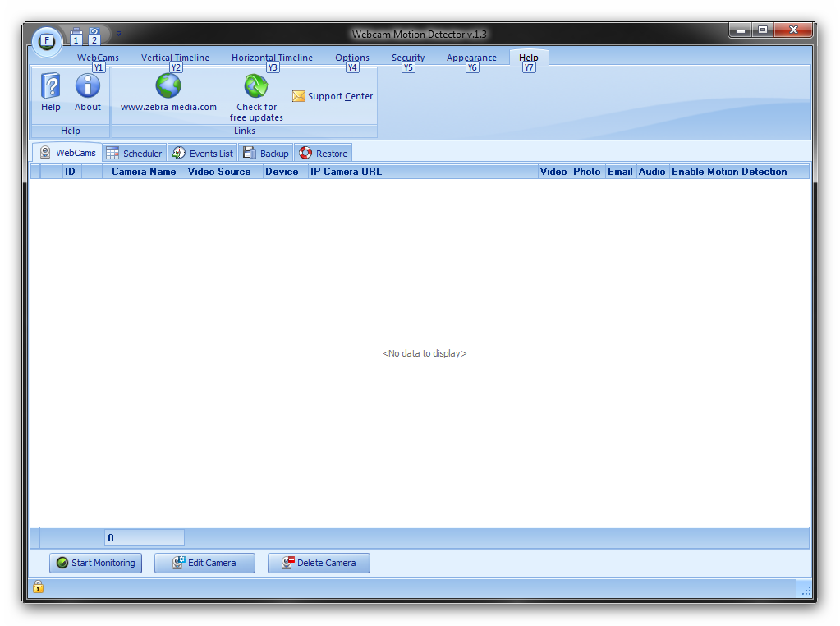Switch to the Backup tab
Screen dimensions: 840x626
click(x=266, y=154)
